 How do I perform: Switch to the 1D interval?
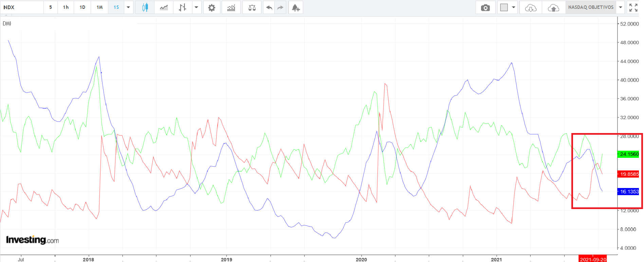tap(82, 7)
